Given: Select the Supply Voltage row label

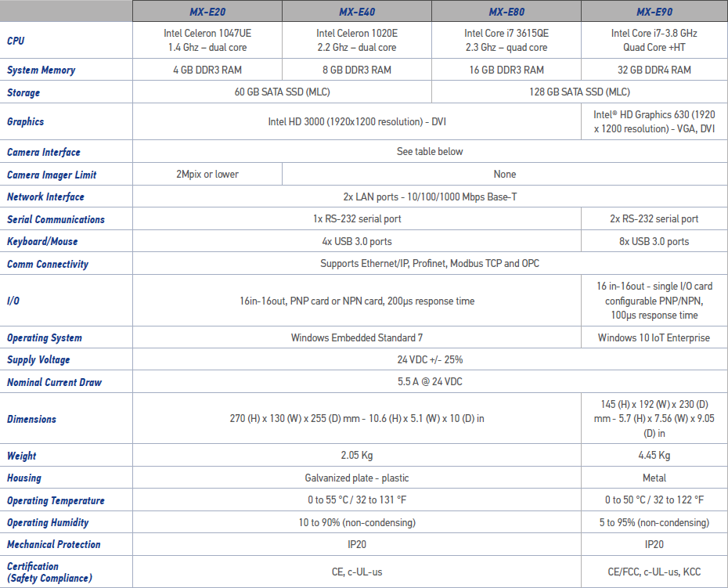Looking at the screenshot, I should coord(38,360).
